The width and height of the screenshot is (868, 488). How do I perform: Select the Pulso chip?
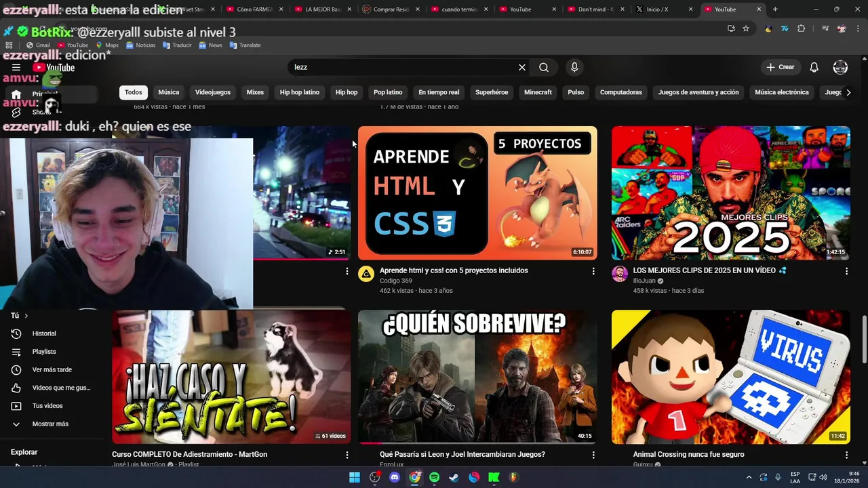coord(576,92)
